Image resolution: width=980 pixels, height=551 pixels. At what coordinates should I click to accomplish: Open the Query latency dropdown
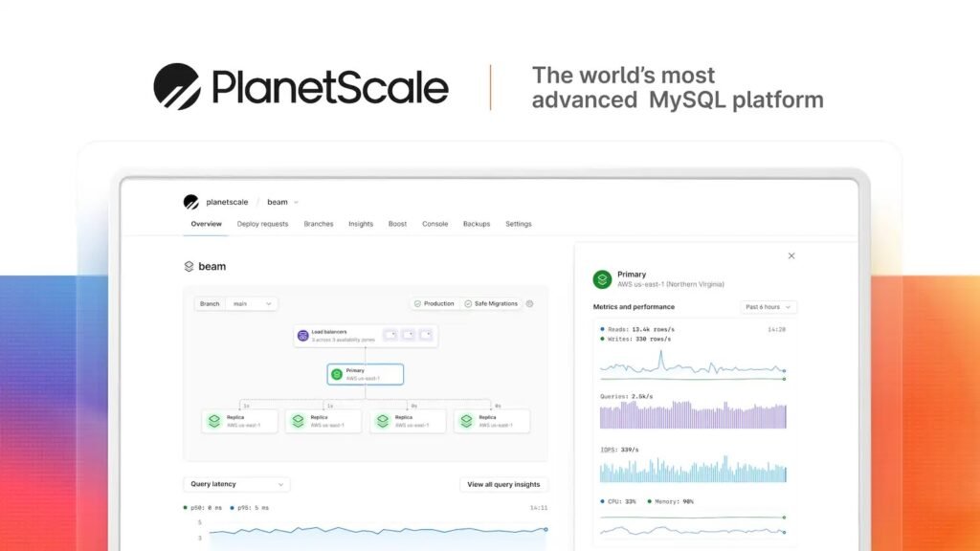tap(235, 484)
